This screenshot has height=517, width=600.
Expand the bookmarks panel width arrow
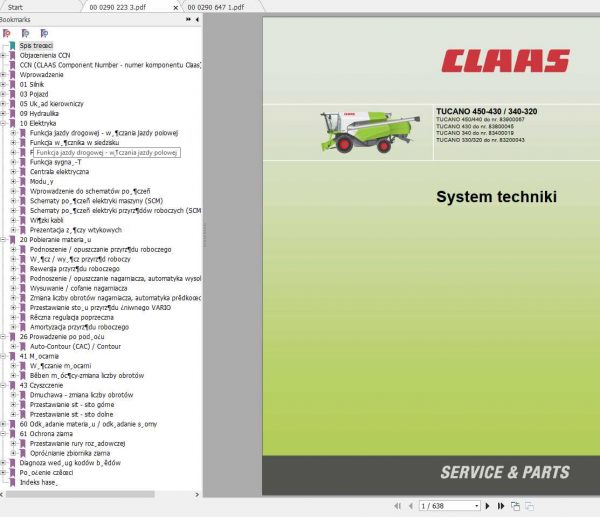(188, 20)
